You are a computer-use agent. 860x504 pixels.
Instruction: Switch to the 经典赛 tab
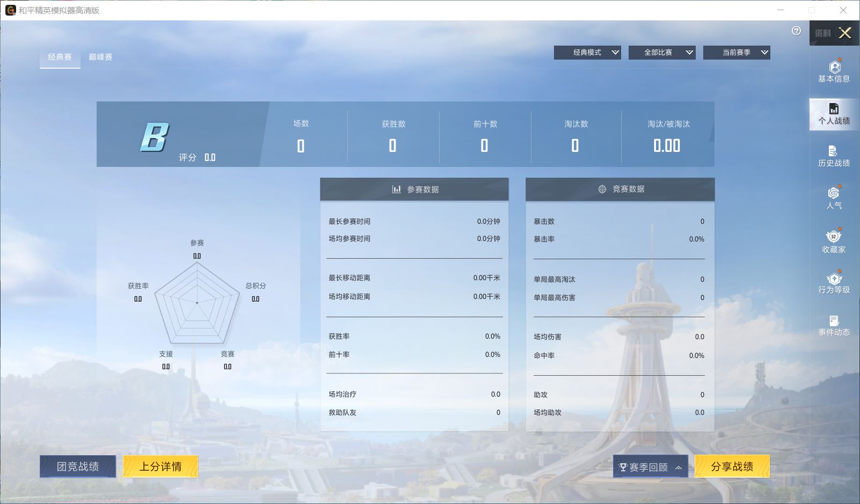coord(60,57)
